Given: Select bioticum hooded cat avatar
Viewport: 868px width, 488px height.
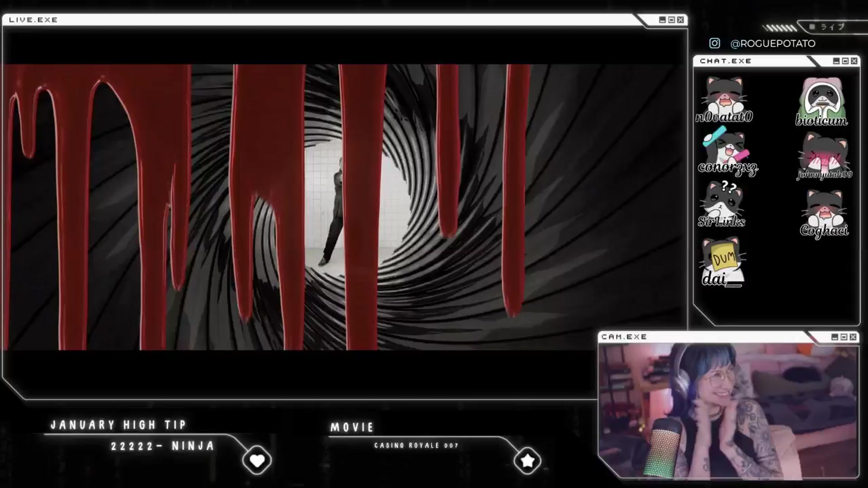Looking at the screenshot, I should 821,102.
